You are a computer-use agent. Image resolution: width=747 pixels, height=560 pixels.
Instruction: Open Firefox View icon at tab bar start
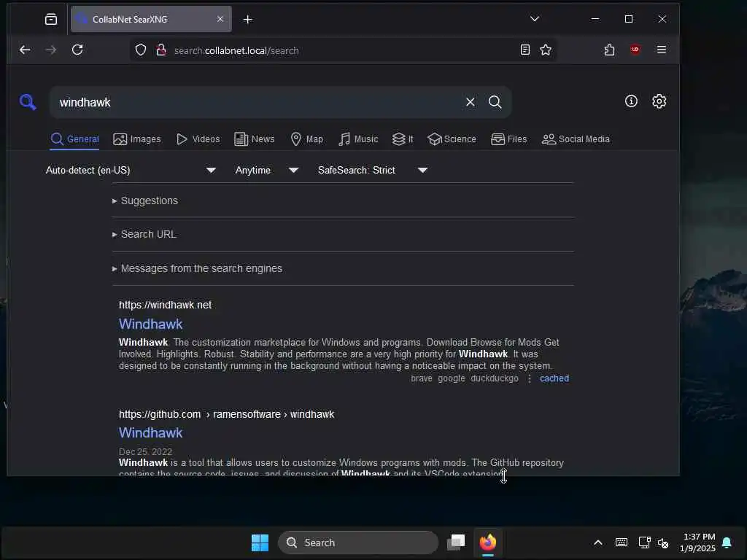tap(51, 20)
